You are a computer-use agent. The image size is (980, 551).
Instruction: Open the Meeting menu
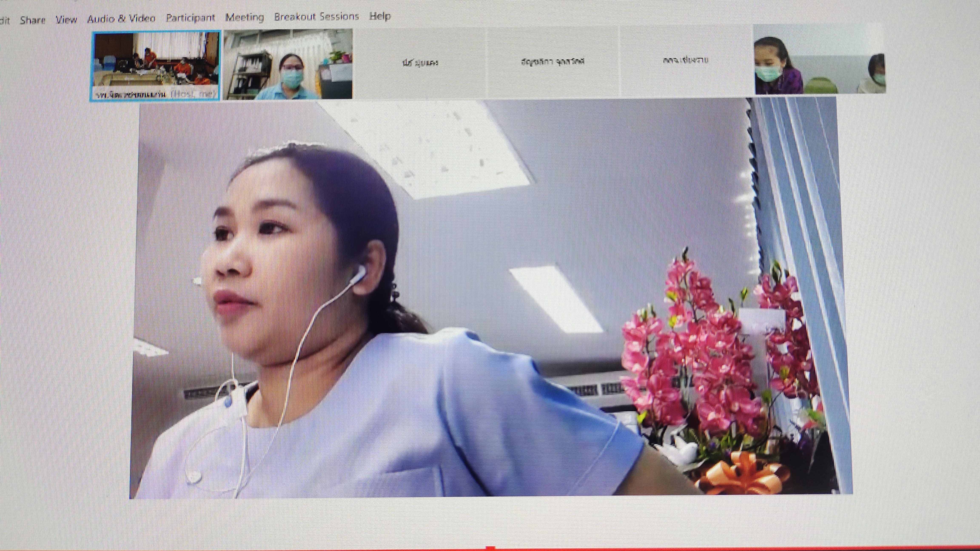[x=244, y=17]
